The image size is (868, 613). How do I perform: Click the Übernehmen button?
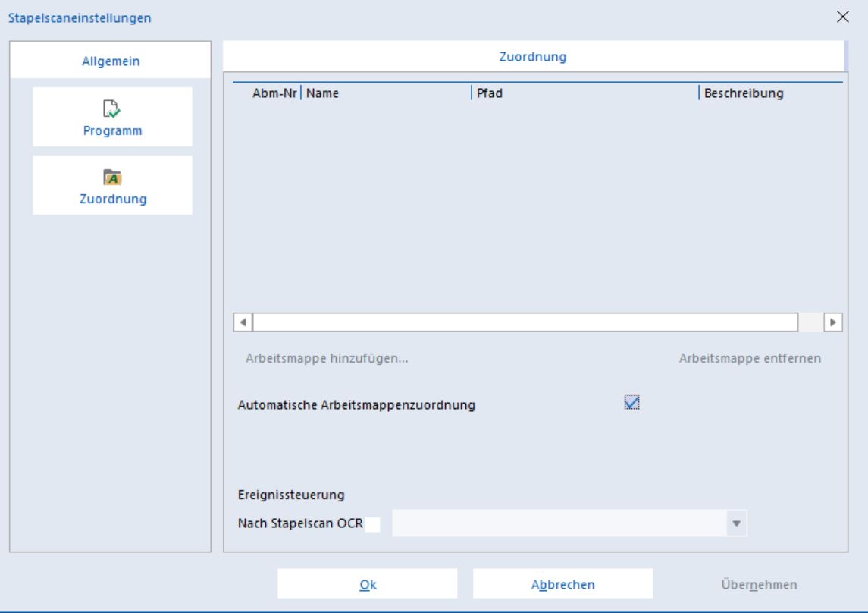tap(759, 584)
